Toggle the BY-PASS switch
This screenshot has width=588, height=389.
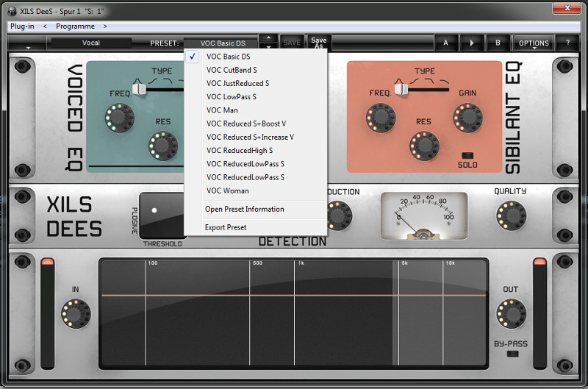512,354
